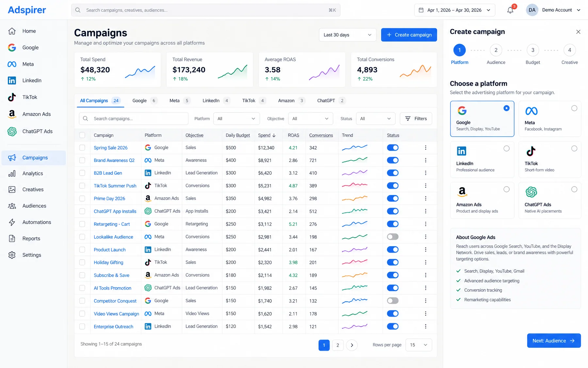Check the B2B Lead Gen row checkbox
The image size is (588, 368).
(x=82, y=173)
